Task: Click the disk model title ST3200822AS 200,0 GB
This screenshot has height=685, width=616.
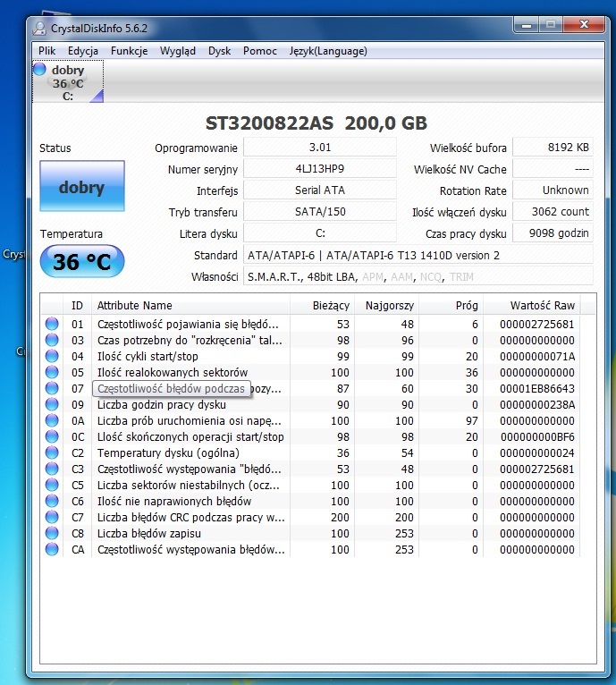Action: [x=316, y=123]
